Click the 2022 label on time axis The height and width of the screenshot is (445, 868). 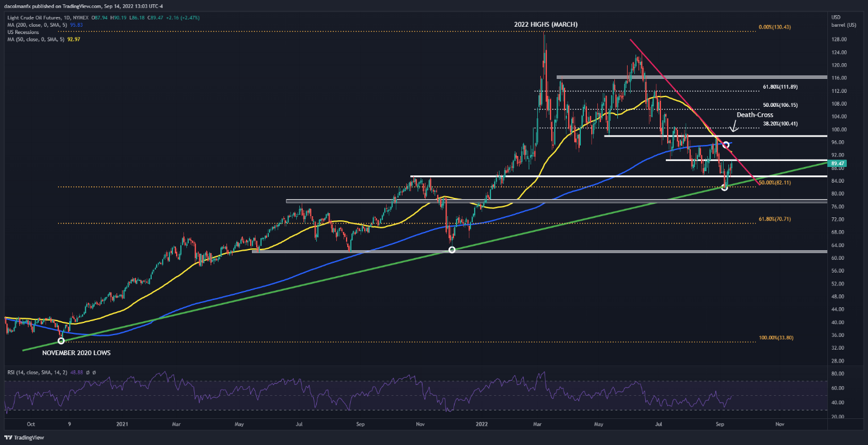click(482, 424)
